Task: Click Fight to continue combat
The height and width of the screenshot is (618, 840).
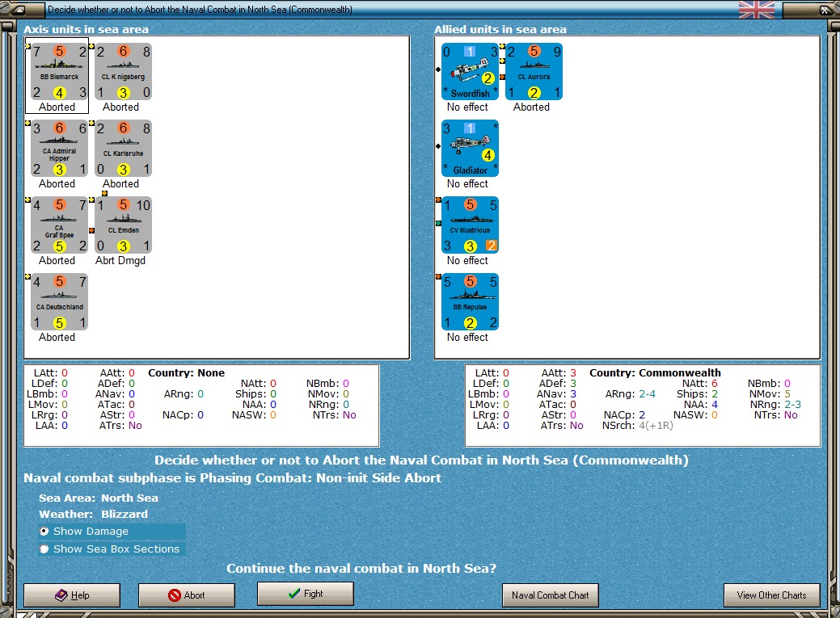Action: pyautogui.click(x=306, y=594)
